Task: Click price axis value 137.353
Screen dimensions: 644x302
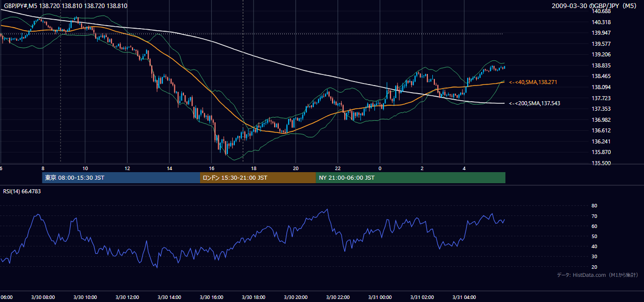Action: 602,109
